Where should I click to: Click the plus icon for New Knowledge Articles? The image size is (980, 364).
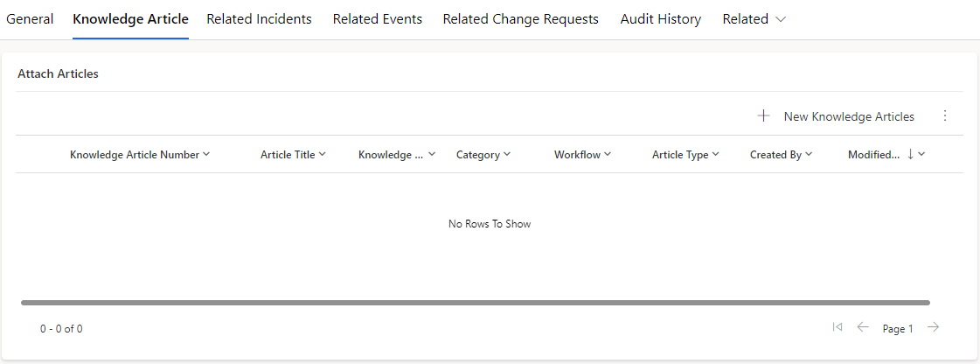click(x=763, y=115)
